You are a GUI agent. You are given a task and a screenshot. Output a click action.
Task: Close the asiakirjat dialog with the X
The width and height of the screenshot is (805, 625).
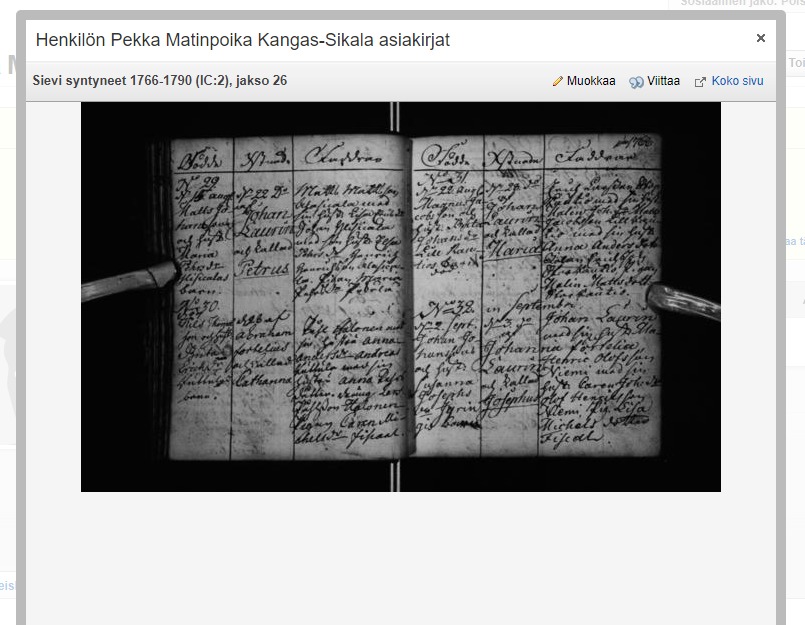coord(761,38)
